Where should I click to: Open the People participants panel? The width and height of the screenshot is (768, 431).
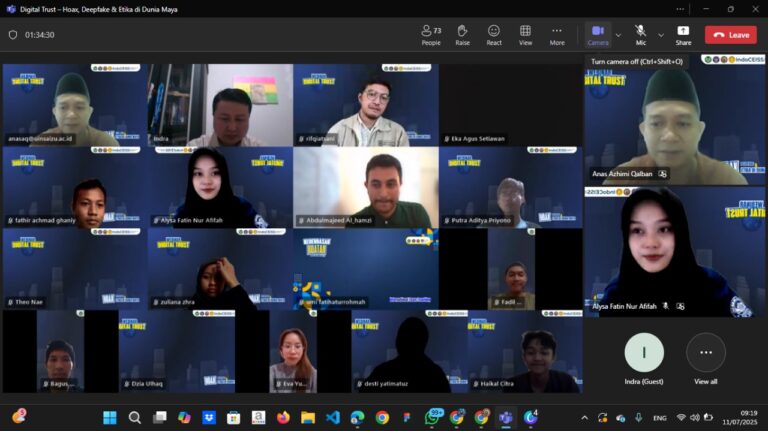[431, 34]
